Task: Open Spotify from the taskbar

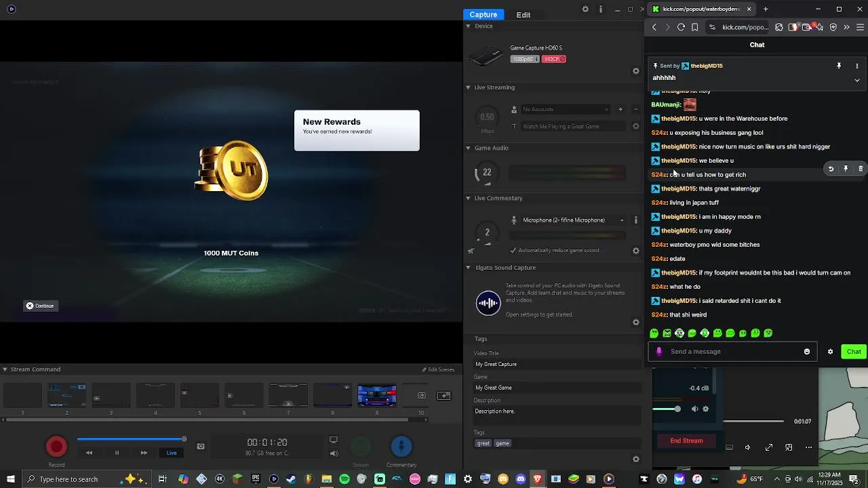Action: coord(344,479)
